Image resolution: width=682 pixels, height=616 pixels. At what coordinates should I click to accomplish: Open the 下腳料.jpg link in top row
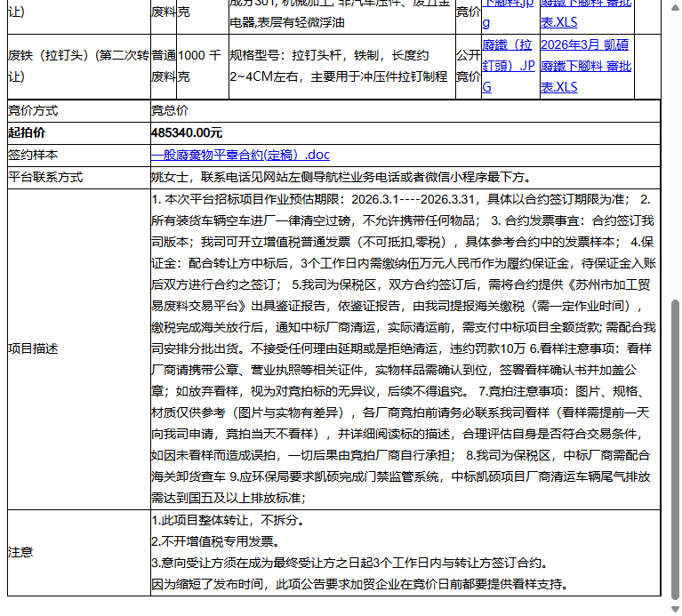[x=508, y=12]
